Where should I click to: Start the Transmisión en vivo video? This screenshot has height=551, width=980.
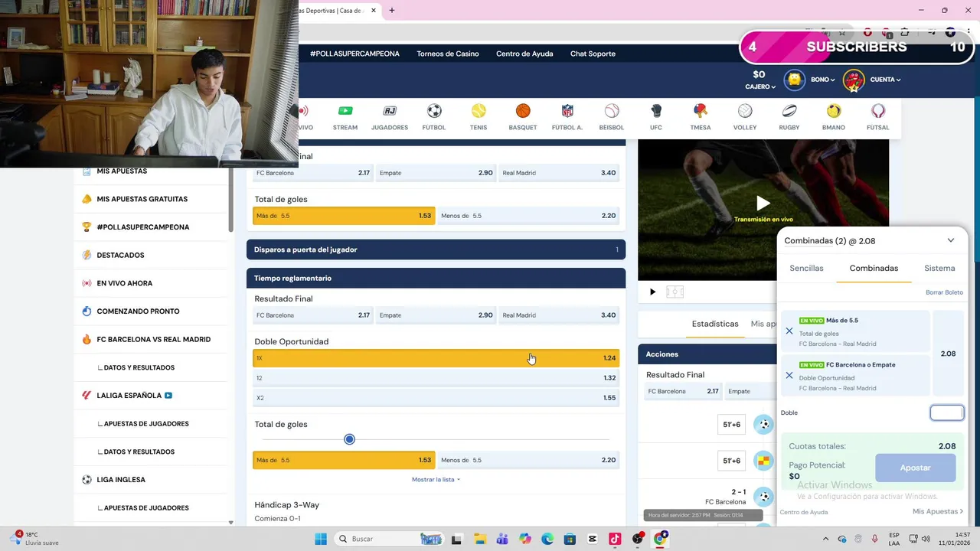pyautogui.click(x=763, y=203)
